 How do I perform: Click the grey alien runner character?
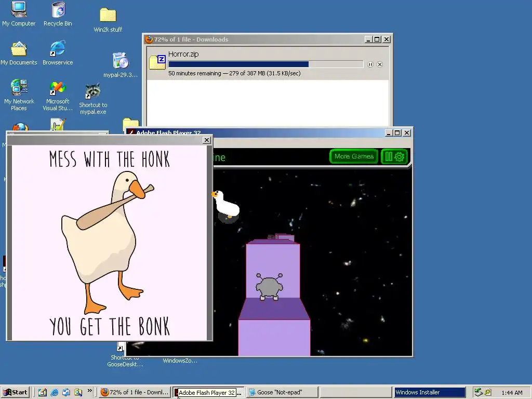click(270, 287)
